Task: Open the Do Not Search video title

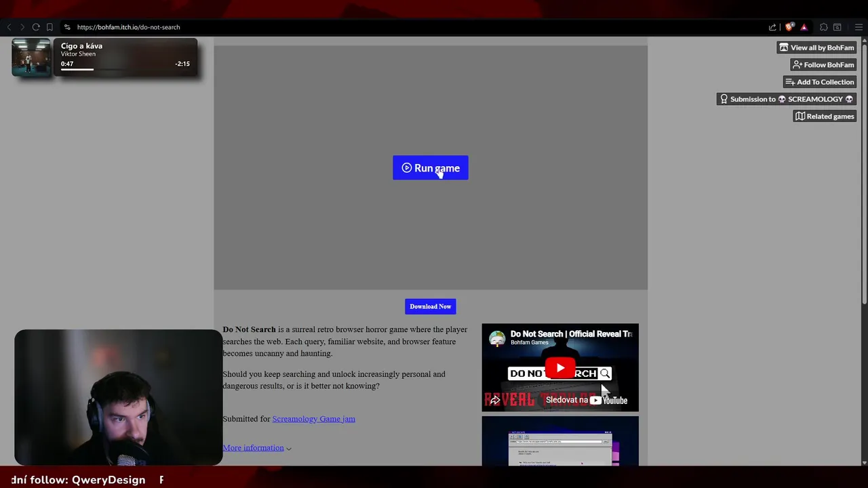Action: [571, 334]
